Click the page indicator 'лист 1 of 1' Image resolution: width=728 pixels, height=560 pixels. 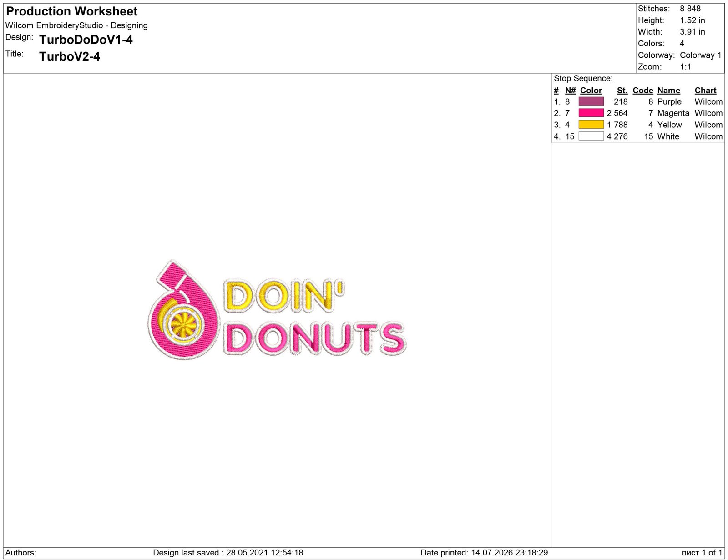(x=702, y=553)
